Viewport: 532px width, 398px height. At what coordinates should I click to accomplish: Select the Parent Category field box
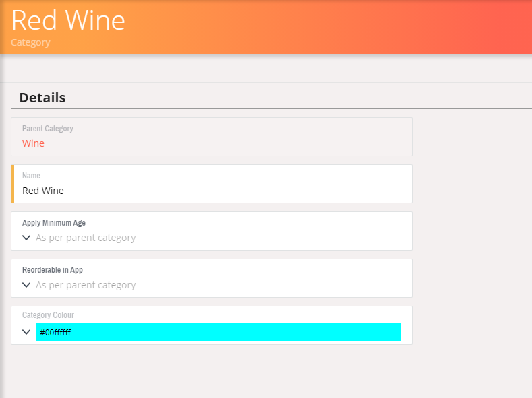212,137
